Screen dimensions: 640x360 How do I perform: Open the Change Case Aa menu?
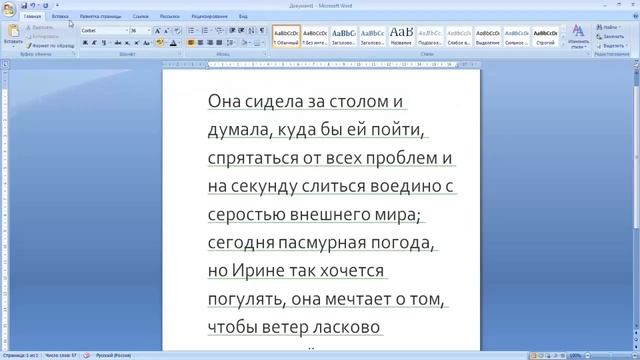point(147,43)
